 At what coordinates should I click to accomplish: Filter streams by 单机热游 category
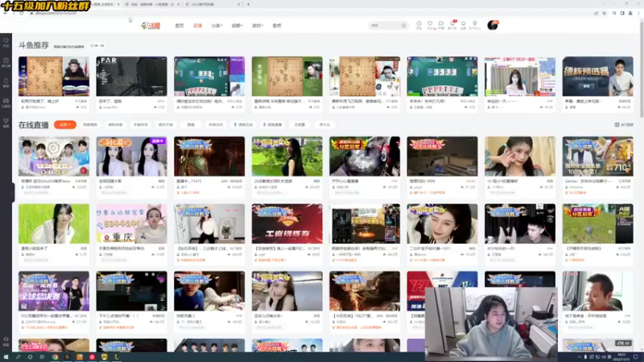(115, 125)
